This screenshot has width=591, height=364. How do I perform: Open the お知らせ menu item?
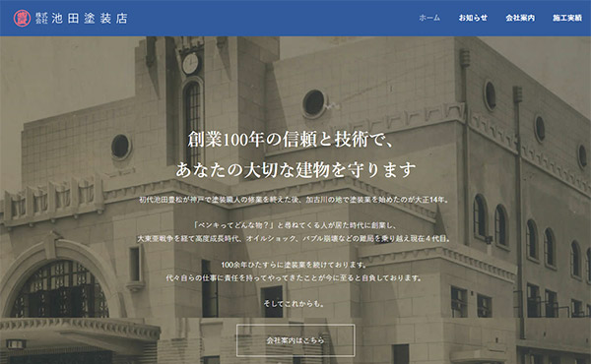(473, 18)
